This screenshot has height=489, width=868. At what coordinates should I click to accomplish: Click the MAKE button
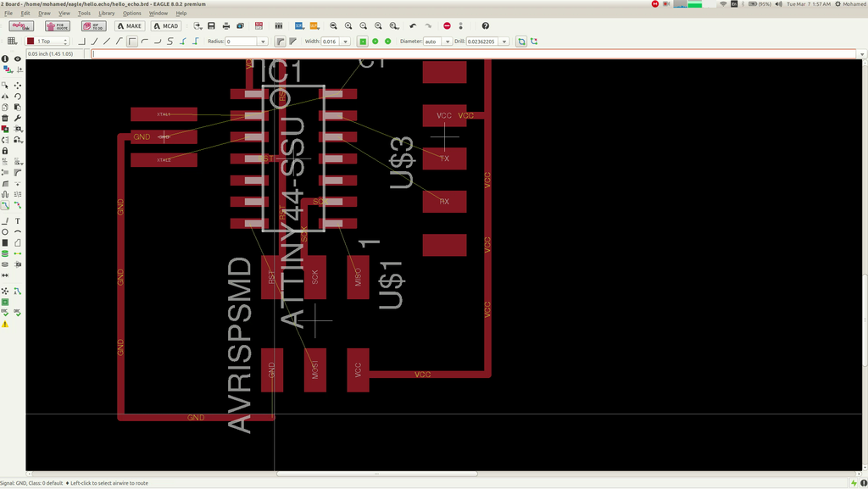[130, 26]
